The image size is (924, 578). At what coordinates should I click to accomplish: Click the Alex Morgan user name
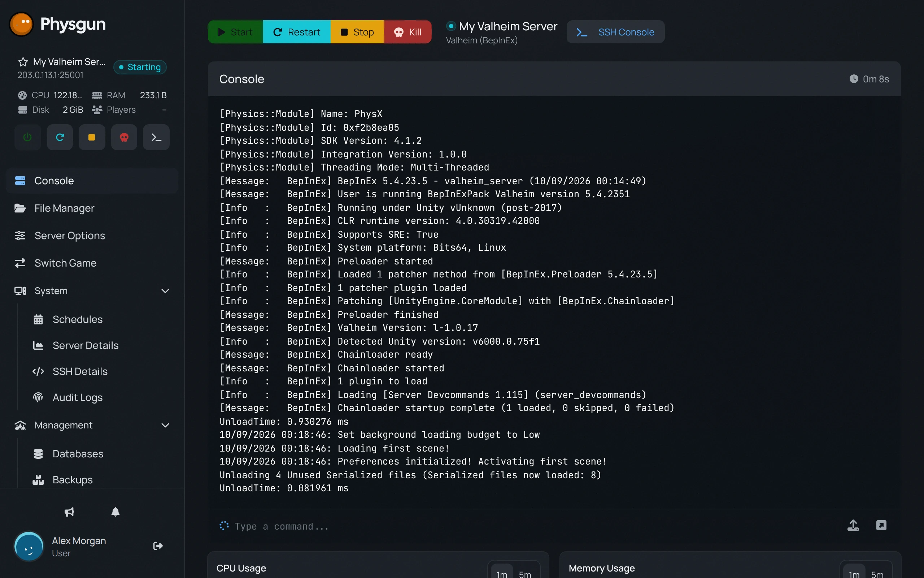[79, 540]
